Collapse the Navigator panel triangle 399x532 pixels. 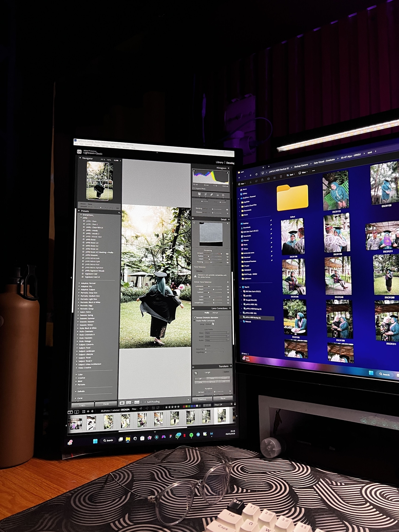click(x=80, y=158)
